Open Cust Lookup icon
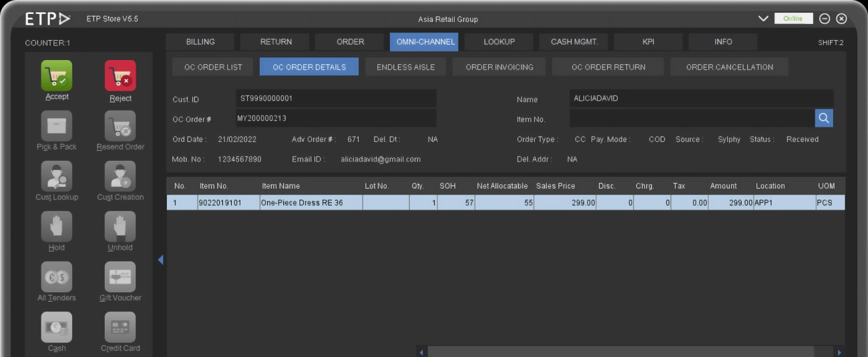Viewport: 868px width, 357px height. point(57,176)
